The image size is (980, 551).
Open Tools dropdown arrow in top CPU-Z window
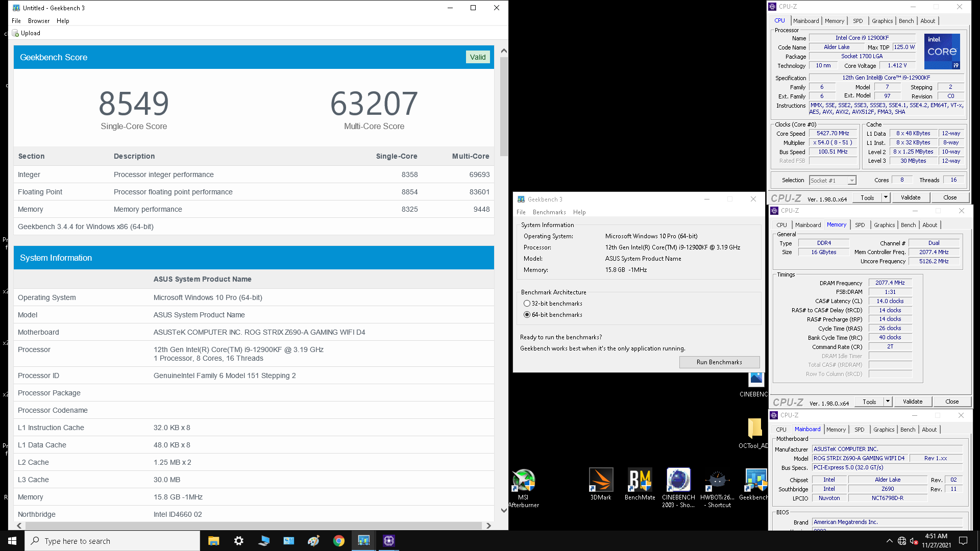point(886,197)
